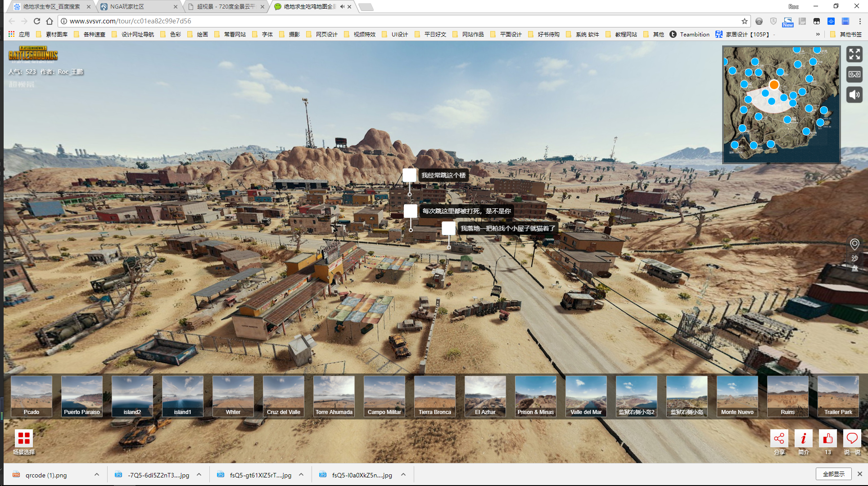Open the info introduction icon
Viewport: 868px width, 486px height.
pyautogui.click(x=804, y=438)
